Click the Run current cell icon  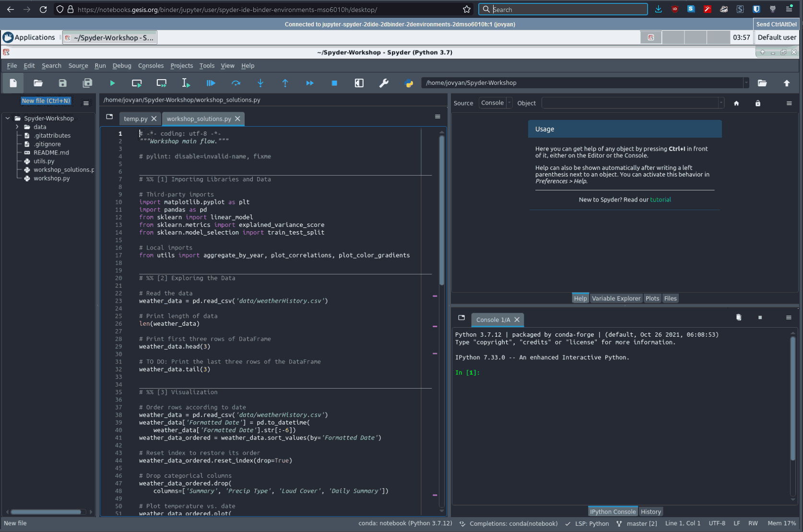coord(137,83)
